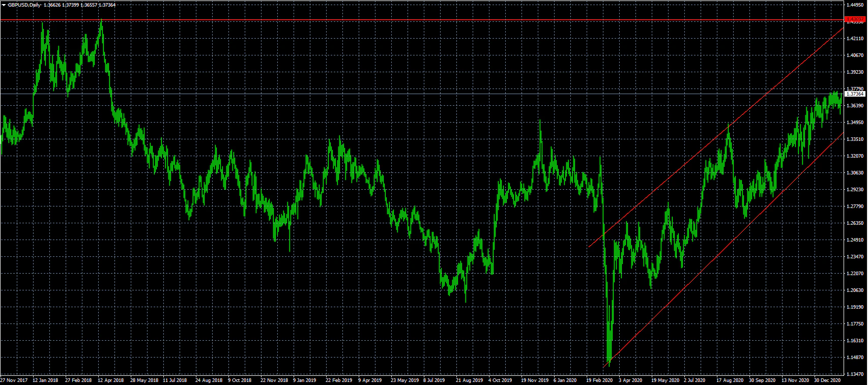Click the 4 Oct 2019 date label
The image size is (868, 385).
tap(500, 380)
